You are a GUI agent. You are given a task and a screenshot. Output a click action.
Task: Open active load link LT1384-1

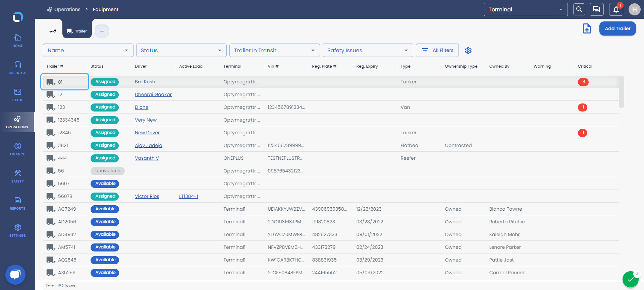(189, 196)
